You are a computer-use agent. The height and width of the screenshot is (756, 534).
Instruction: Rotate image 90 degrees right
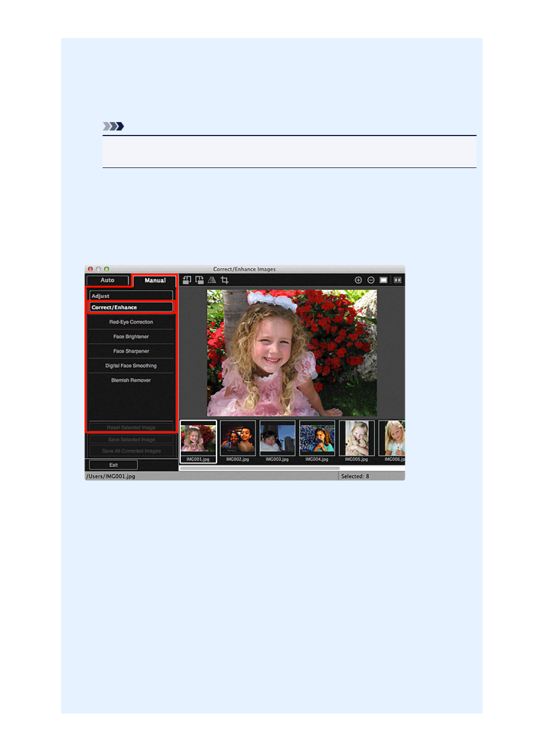[x=199, y=280]
